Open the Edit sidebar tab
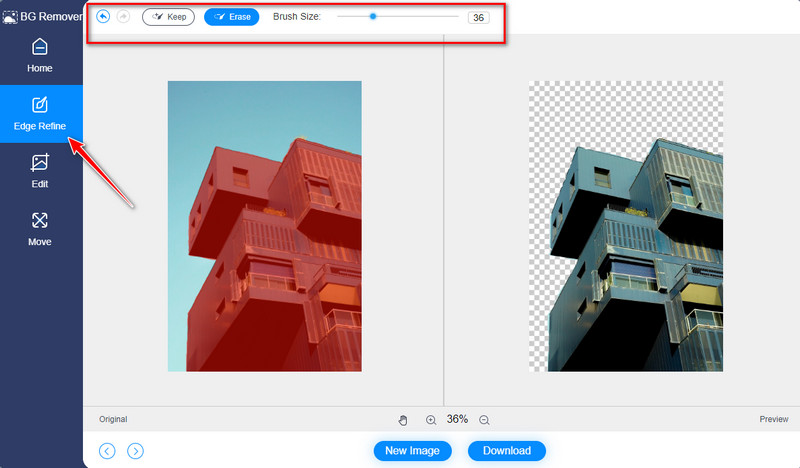Image resolution: width=800 pixels, height=468 pixels. coord(40,171)
